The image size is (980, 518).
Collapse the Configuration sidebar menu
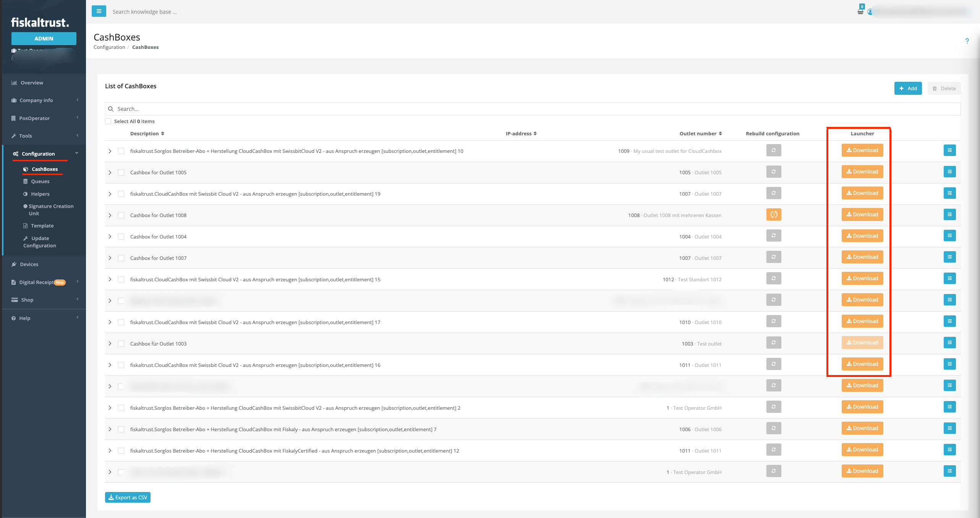click(x=44, y=154)
